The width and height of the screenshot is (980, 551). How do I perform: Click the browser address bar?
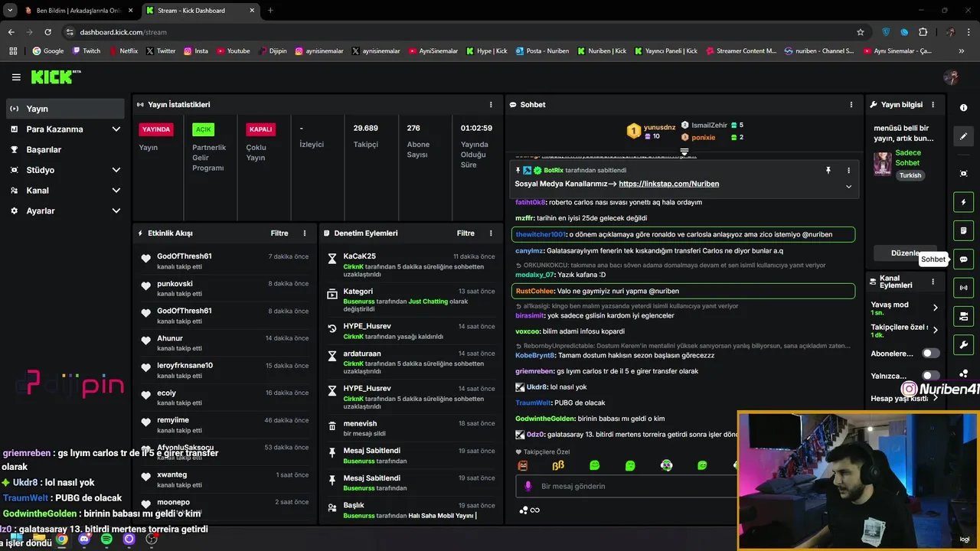point(459,32)
